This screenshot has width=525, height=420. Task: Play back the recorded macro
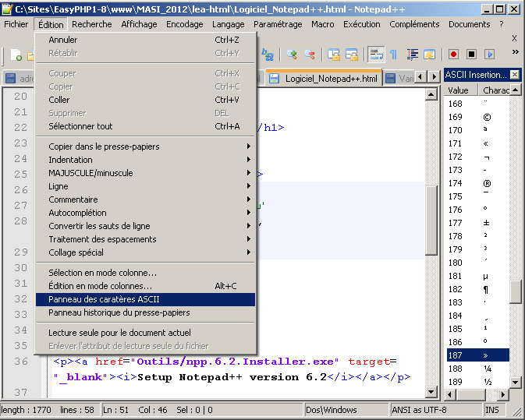point(490,55)
